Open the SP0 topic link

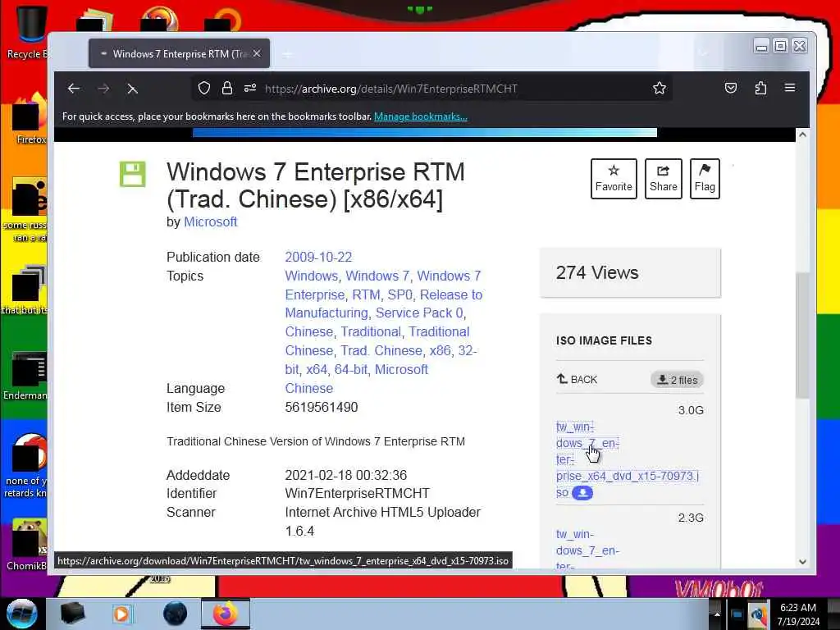pyautogui.click(x=400, y=294)
